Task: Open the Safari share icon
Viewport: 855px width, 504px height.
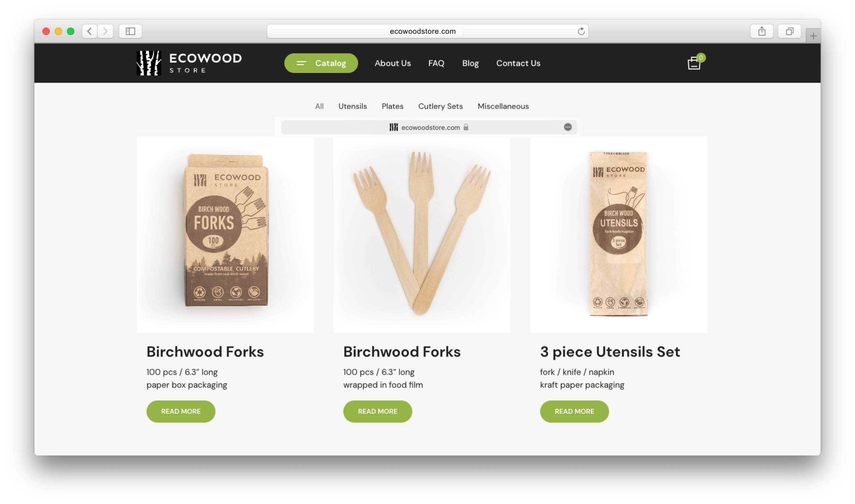Action: [762, 31]
